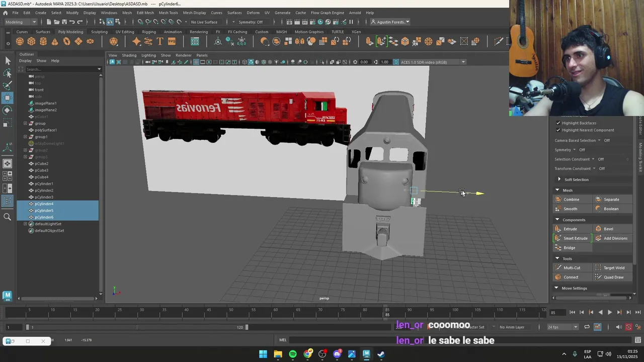Screen dimensions: 644x362
Task: Create a polygon sphere from the shelf
Action: pos(20,42)
